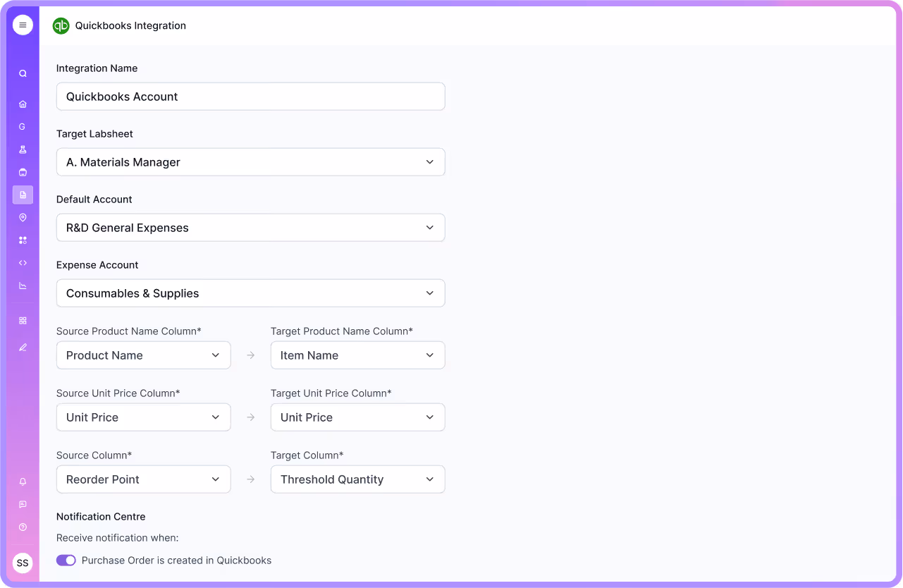Expand the Expense Account dropdown
The image size is (903, 588).
click(x=251, y=293)
